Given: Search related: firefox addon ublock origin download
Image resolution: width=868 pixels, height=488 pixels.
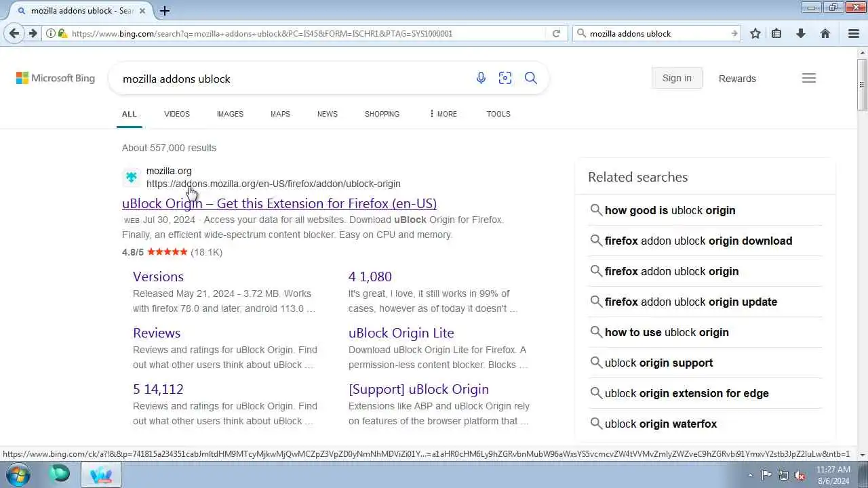Looking at the screenshot, I should tap(698, 241).
